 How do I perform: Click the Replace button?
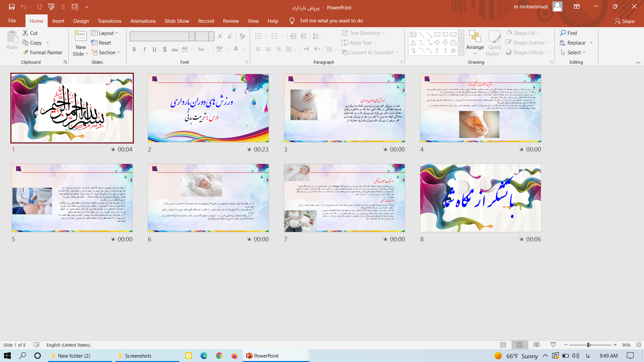tap(576, 43)
